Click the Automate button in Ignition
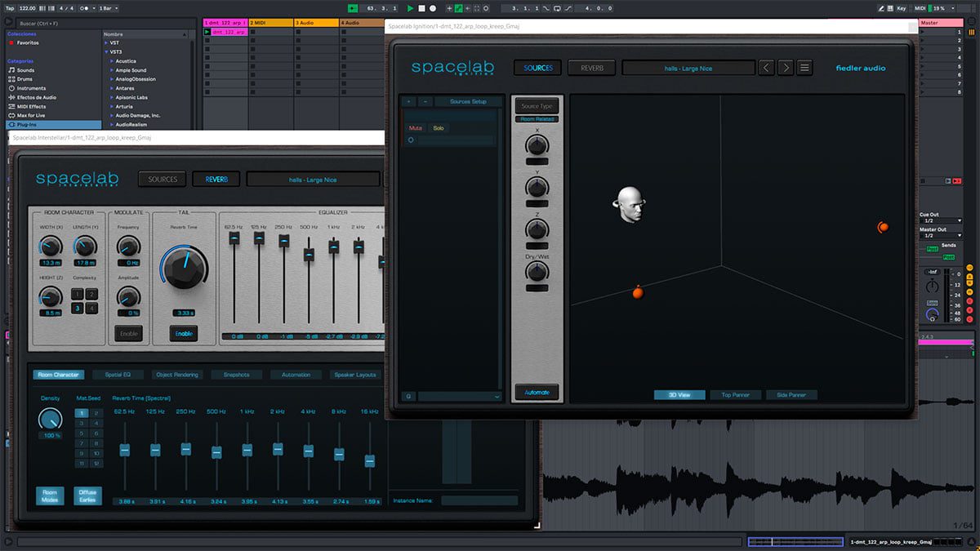The width and height of the screenshot is (980, 551). (x=537, y=393)
